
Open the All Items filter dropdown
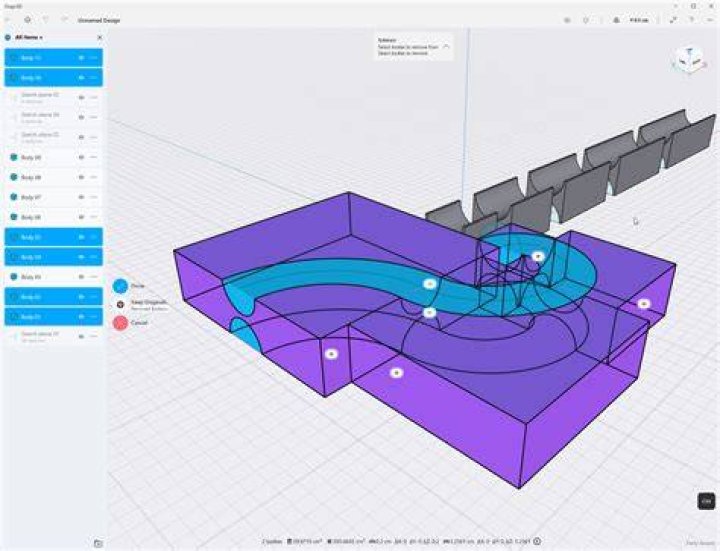point(29,37)
